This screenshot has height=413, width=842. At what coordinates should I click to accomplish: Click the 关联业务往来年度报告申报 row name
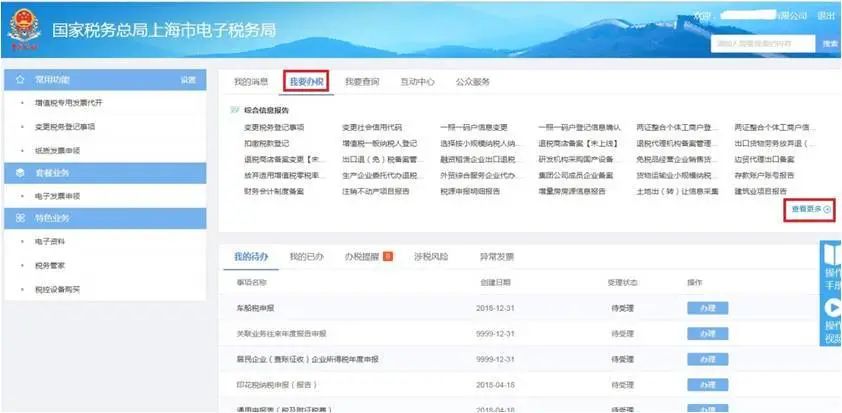click(x=281, y=334)
